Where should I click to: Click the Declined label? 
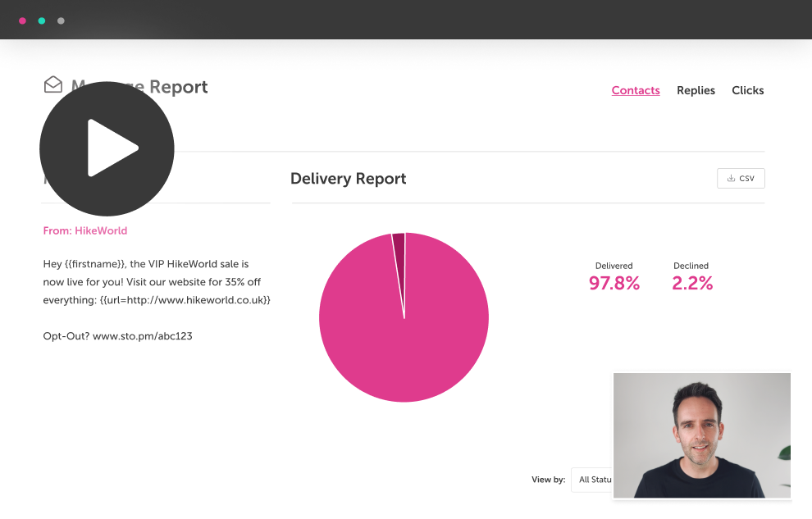(691, 266)
